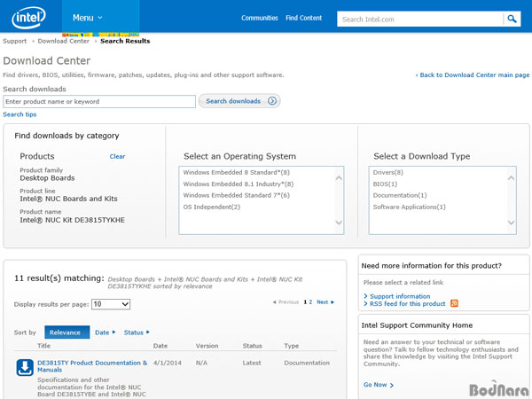
Task: Select Windows Embedded 8 Standard*(8)
Action: point(237,172)
